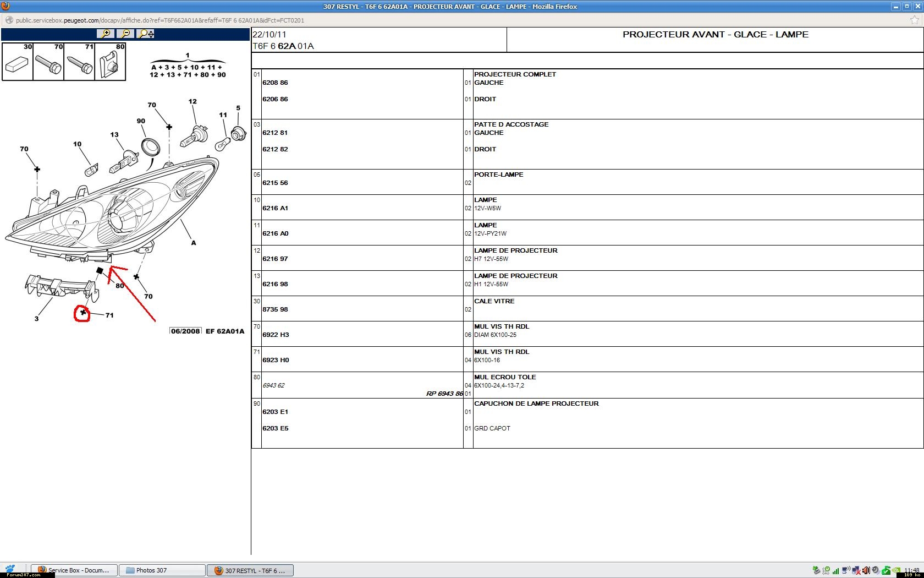Image resolution: width=924 pixels, height=578 pixels.
Task: Click the MUL ECROU TOLE designation
Action: pos(504,377)
